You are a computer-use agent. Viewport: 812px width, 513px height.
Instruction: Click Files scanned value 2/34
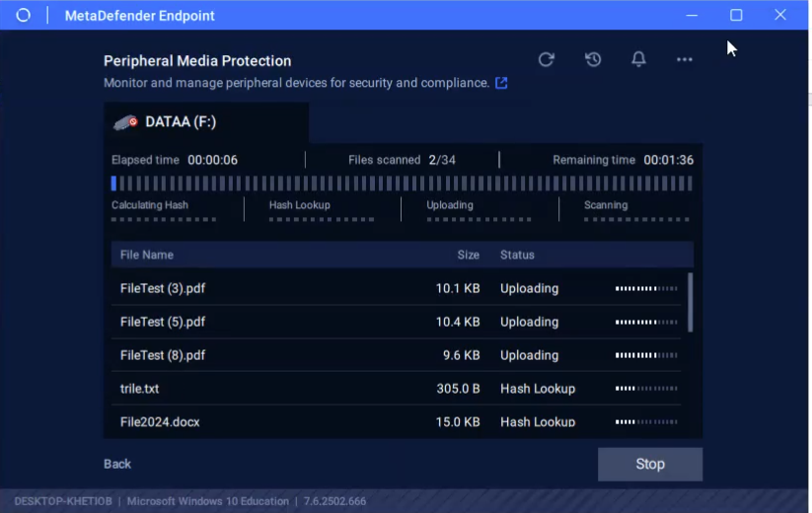pos(442,160)
